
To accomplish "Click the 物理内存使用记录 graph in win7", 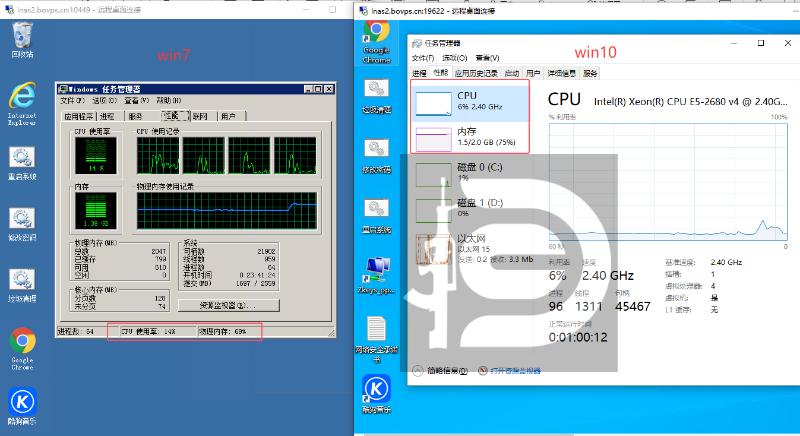I will coord(227,211).
